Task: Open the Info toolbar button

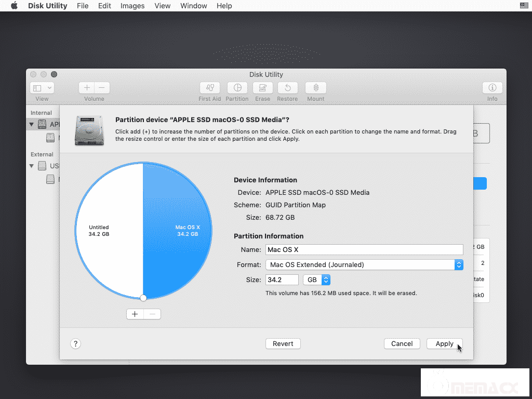Action: coord(492,88)
